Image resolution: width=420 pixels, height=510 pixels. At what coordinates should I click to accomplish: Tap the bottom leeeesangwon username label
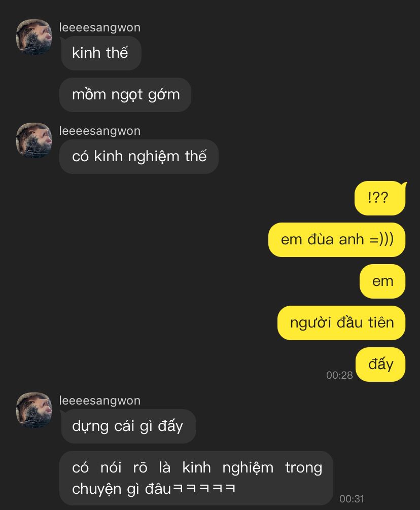(x=100, y=400)
